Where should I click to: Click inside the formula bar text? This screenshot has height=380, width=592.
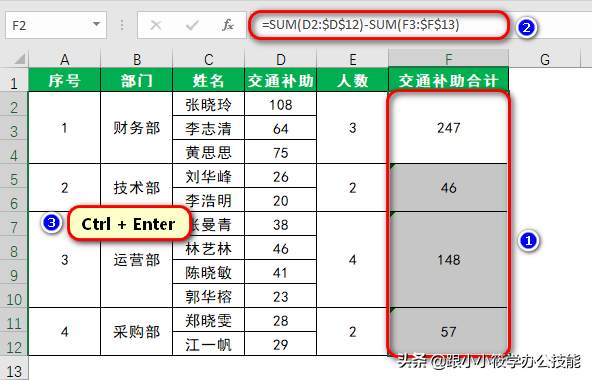(361, 25)
